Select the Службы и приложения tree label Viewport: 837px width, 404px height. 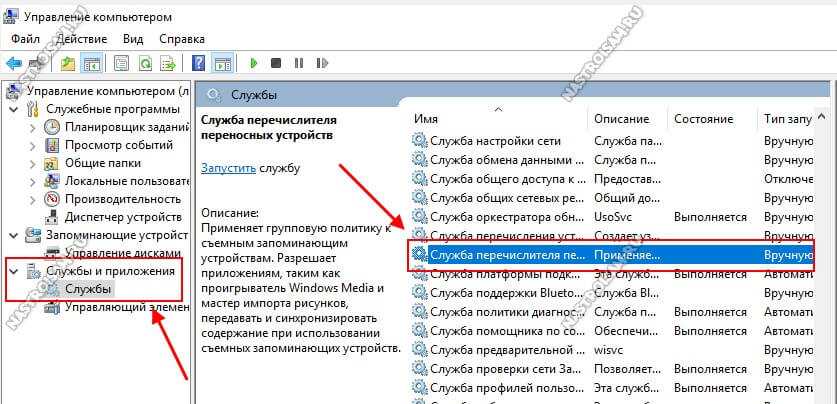pyautogui.click(x=110, y=271)
